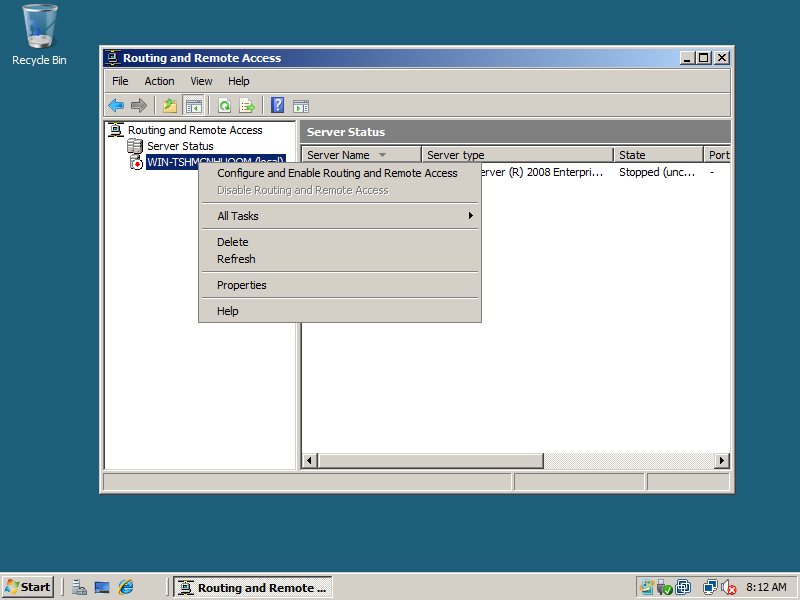Sort by the Server Name column header
This screenshot has height=600, width=800.
362,155
